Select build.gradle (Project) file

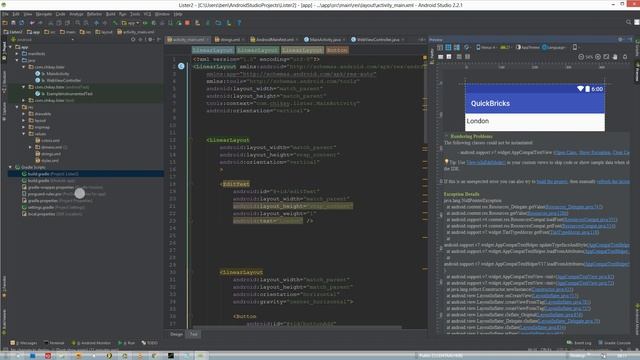50,174
